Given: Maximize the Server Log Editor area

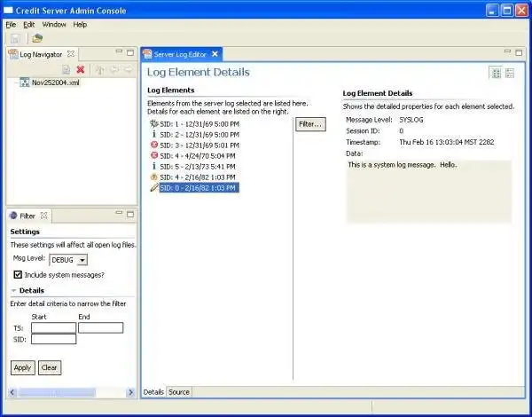Looking at the screenshot, I should (519, 52).
